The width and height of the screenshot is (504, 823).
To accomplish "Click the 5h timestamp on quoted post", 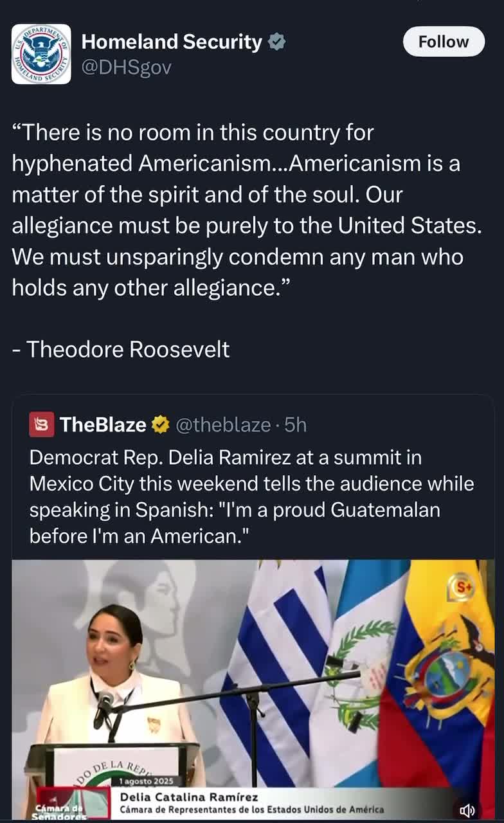I will point(296,424).
